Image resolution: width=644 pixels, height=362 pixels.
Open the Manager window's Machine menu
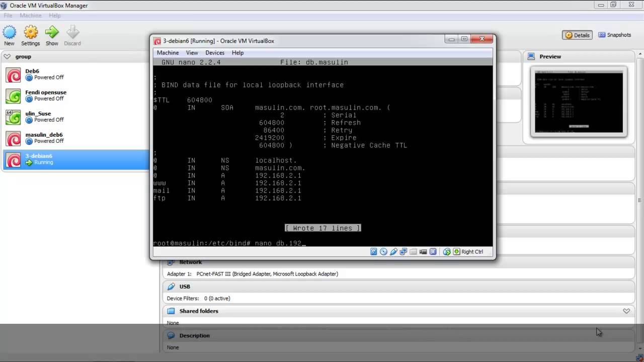pyautogui.click(x=31, y=16)
